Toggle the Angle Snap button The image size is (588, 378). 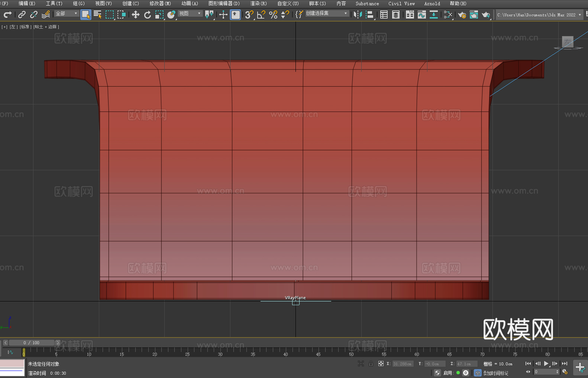(x=261, y=14)
